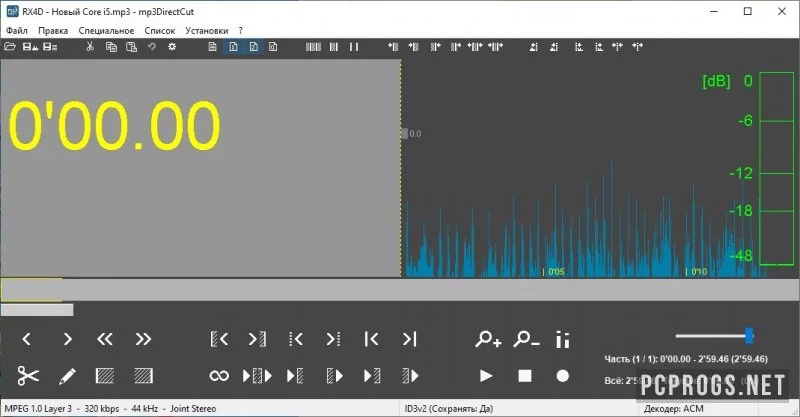Click the maximize window button

pyautogui.click(x=748, y=11)
